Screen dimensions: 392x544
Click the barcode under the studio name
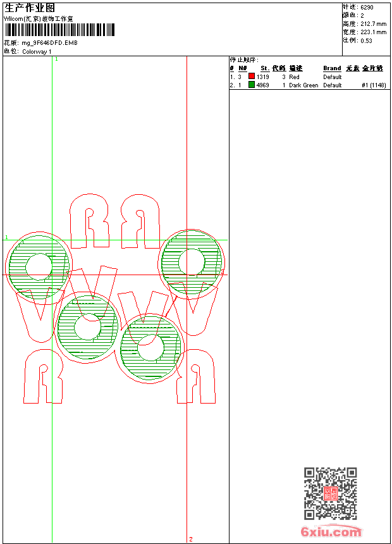59,30
